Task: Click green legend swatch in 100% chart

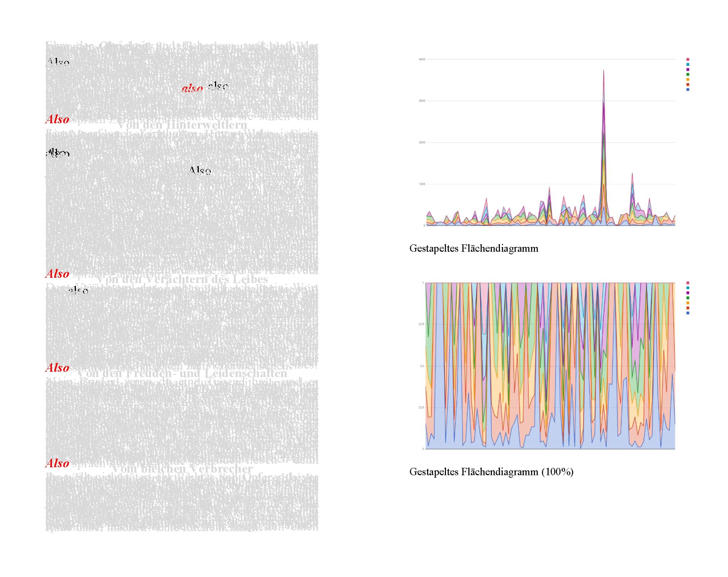Action: click(x=688, y=298)
